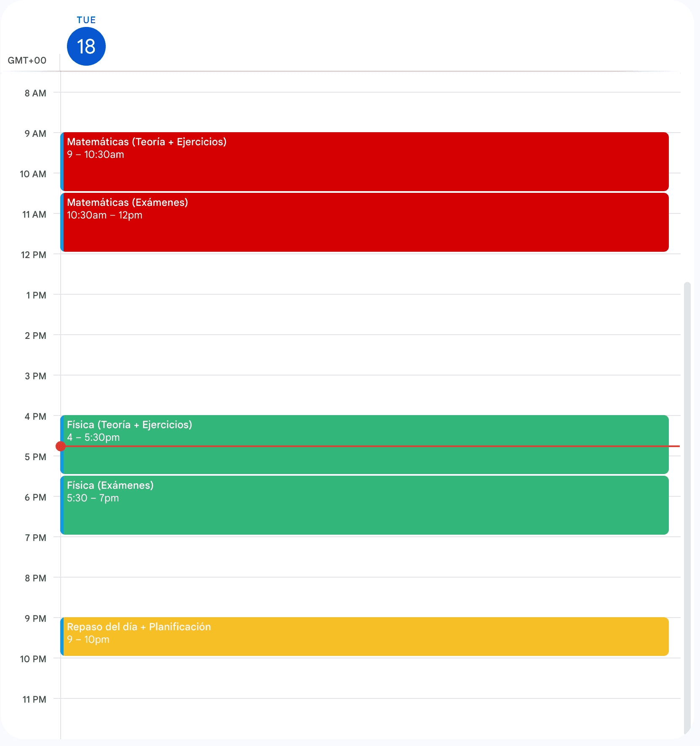Open the Física (Exámenes) event
The image size is (700, 746).
365,505
